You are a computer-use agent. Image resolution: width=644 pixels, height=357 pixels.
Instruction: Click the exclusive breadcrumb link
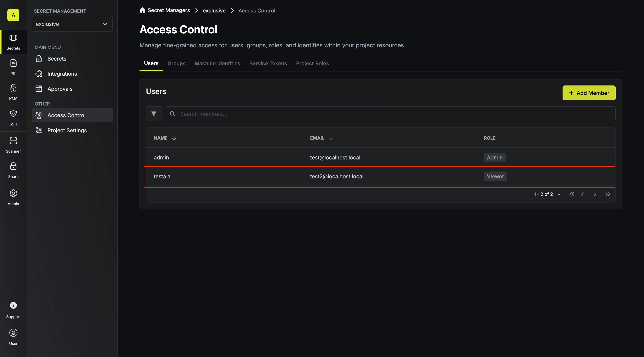[x=214, y=11]
